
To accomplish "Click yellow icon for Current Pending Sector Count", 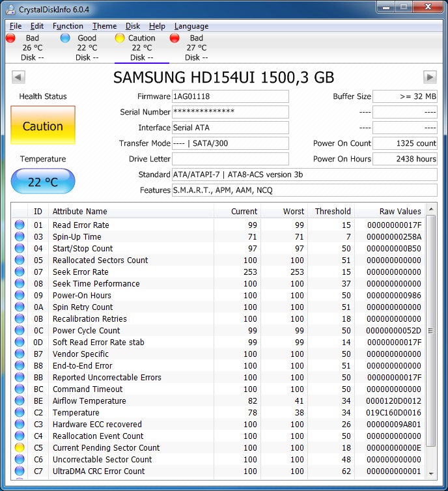I will pos(20,448).
